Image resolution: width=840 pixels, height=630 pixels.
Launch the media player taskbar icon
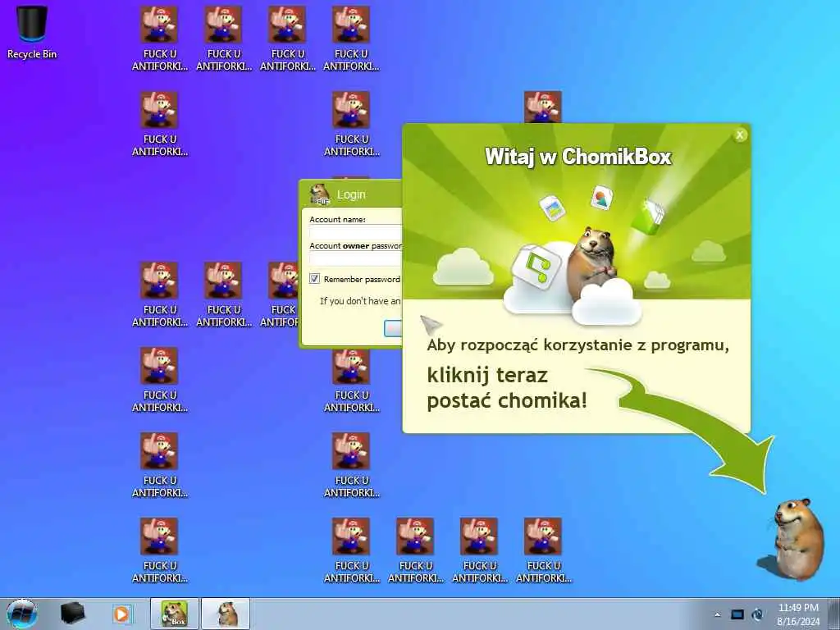pyautogui.click(x=121, y=614)
